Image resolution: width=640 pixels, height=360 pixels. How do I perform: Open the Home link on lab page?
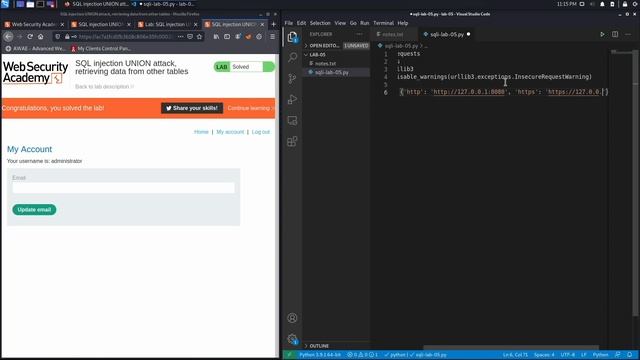coord(201,132)
